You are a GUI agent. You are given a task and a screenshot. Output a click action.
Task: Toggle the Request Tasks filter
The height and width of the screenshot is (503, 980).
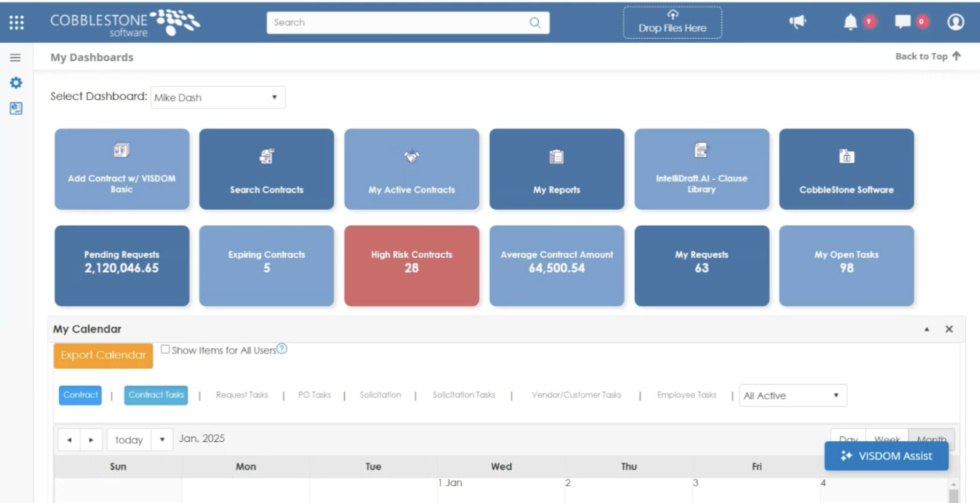(x=242, y=395)
